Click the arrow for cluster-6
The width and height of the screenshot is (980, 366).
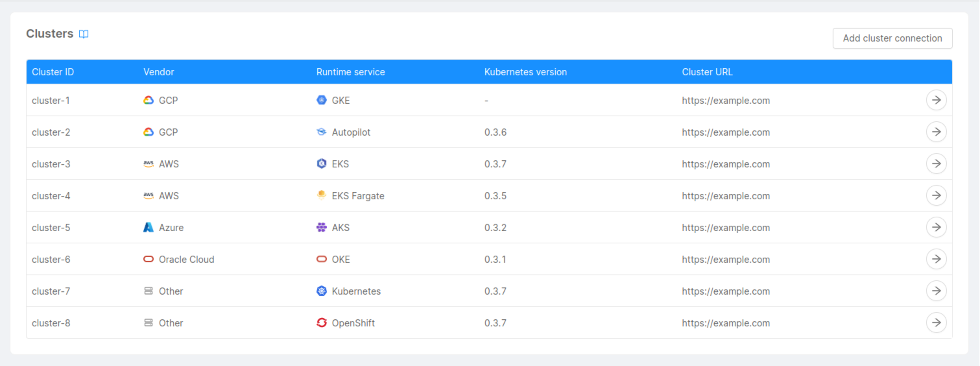click(x=936, y=259)
